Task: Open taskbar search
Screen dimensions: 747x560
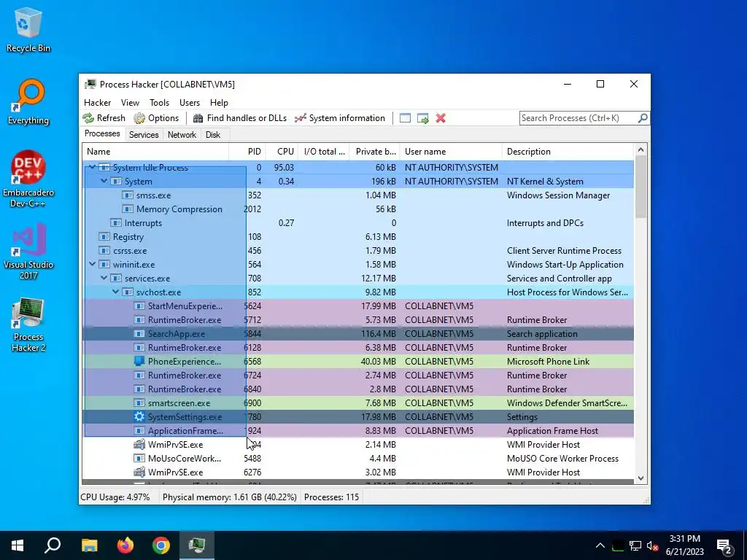Action: tap(53, 545)
